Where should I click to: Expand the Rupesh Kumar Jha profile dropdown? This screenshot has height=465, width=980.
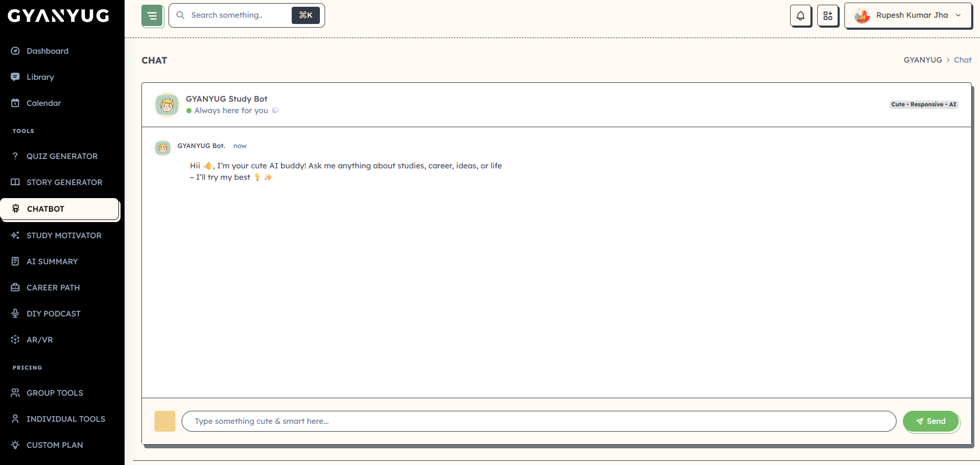(908, 16)
